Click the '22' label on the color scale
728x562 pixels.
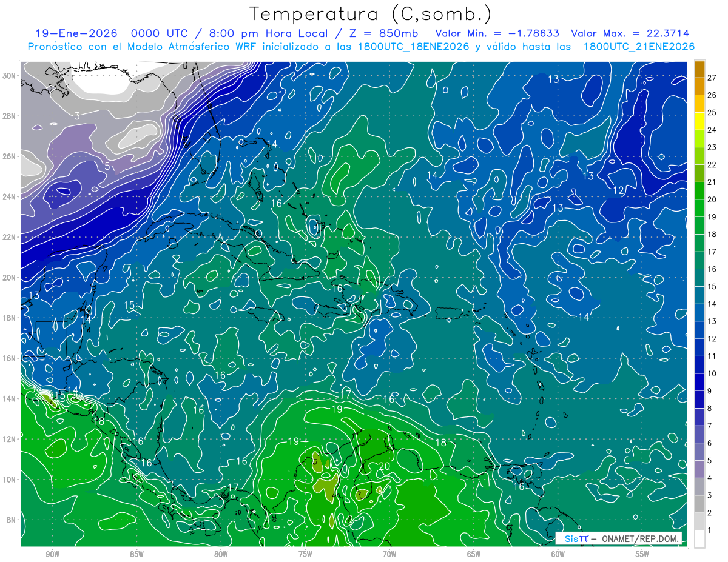712,164
